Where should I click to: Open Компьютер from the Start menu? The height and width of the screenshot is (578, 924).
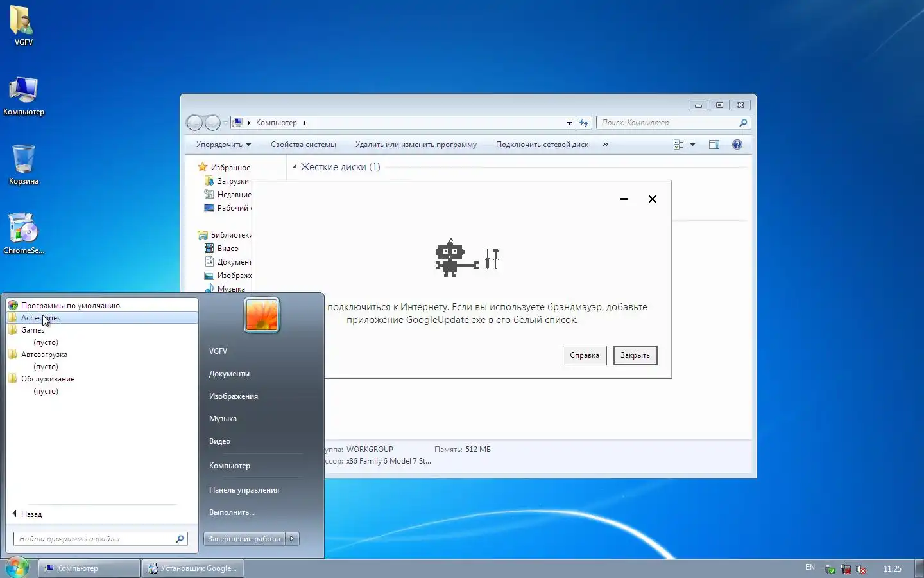coord(230,466)
